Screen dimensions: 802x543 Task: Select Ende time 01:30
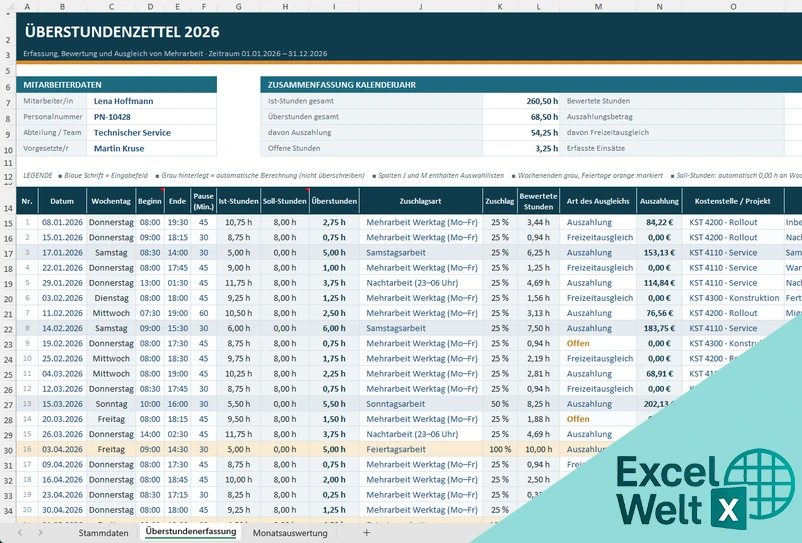coord(177,283)
